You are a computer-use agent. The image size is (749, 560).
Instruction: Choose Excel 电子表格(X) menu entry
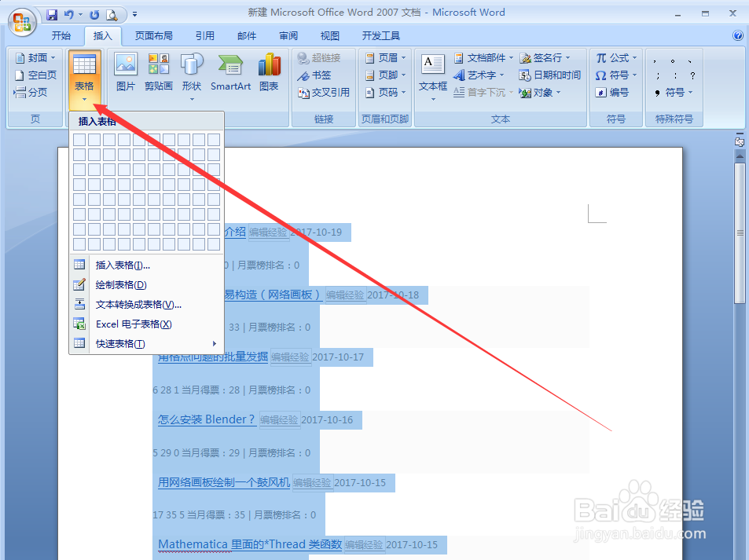147,324
